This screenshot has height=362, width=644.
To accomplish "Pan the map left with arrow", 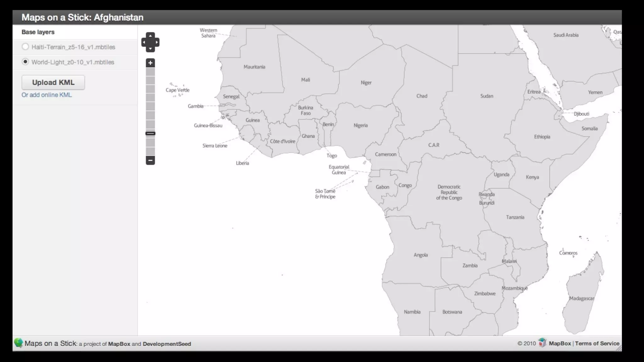I will click(144, 42).
